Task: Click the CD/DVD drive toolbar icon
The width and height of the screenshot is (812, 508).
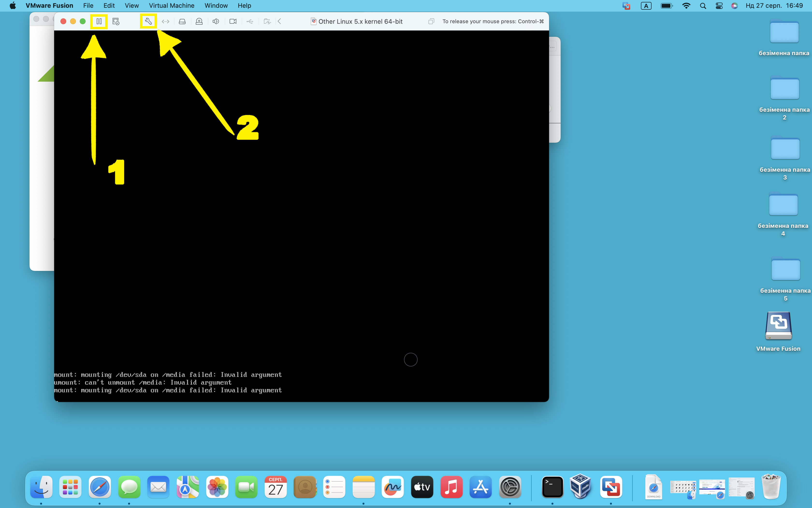Action: click(199, 22)
